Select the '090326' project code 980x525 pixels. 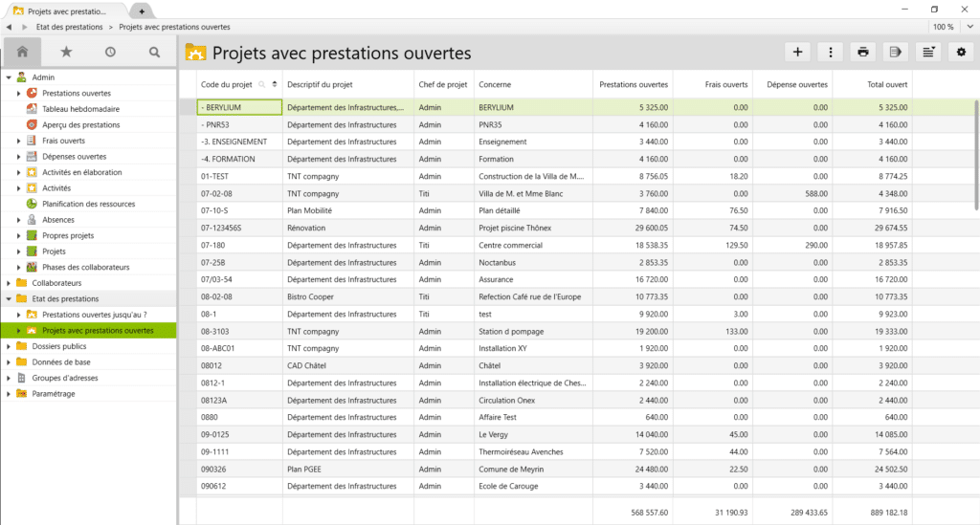coord(213,470)
